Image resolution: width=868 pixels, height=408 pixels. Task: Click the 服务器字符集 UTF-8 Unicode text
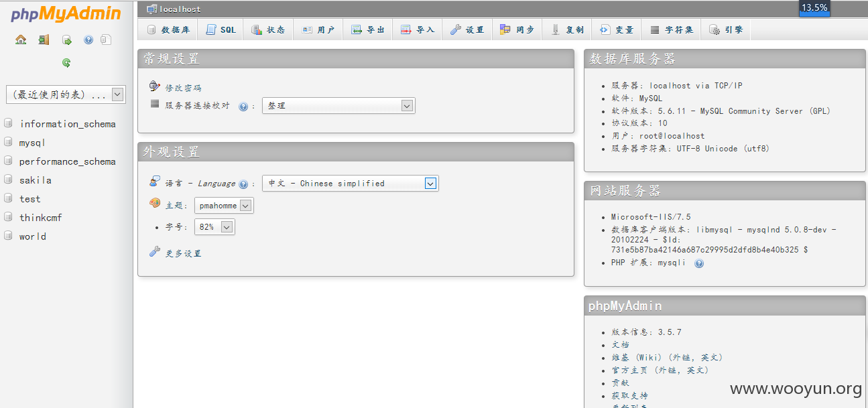(x=690, y=149)
